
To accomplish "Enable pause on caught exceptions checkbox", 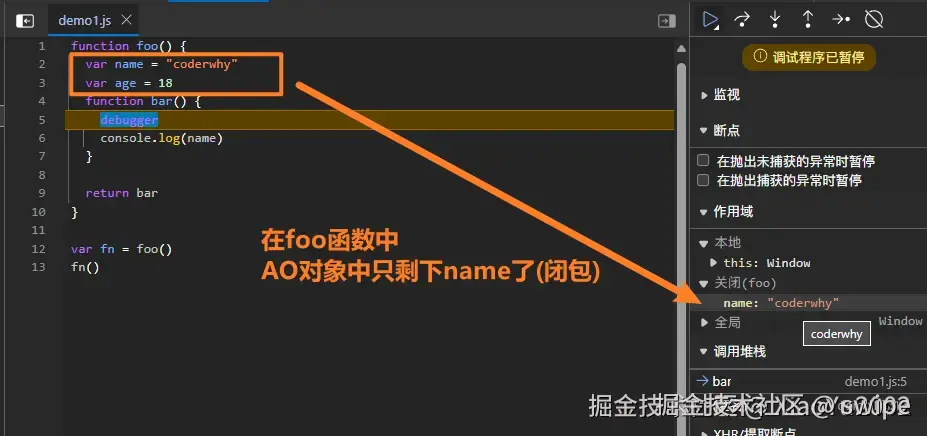I will point(703,180).
